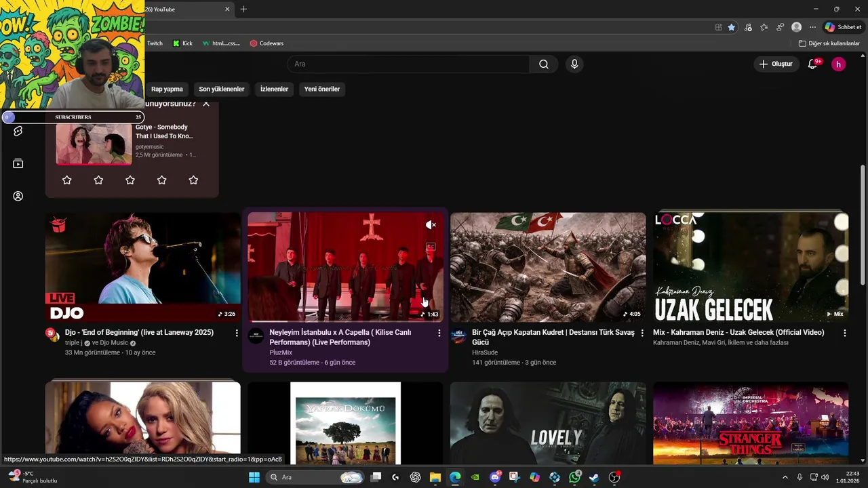Rate three stars on the survey

coord(130,180)
